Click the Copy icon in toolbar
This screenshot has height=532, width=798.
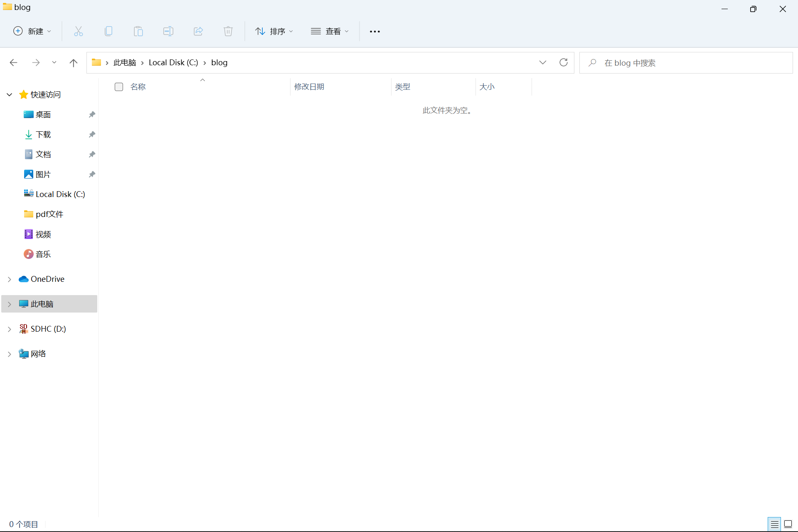[x=108, y=31]
